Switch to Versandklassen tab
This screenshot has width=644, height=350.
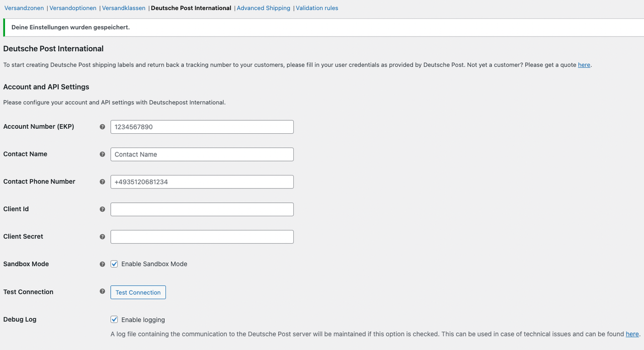point(124,8)
